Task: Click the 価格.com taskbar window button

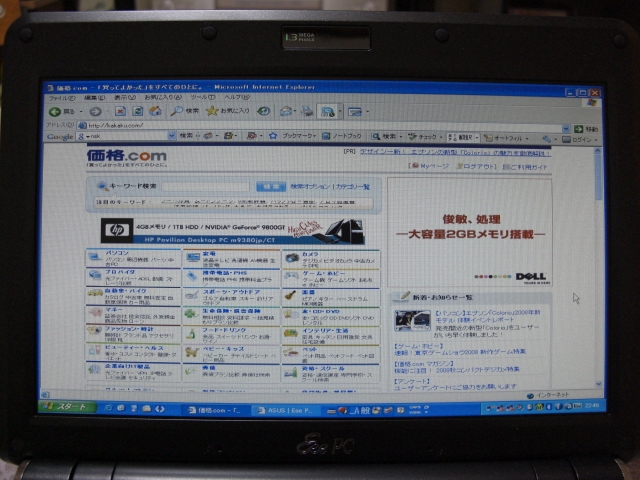Action: click(x=215, y=410)
